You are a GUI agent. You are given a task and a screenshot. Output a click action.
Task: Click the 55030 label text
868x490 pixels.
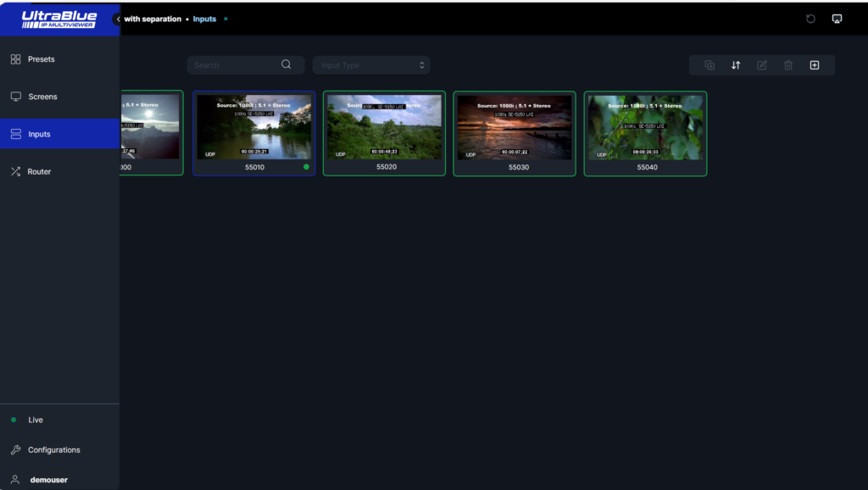point(519,167)
